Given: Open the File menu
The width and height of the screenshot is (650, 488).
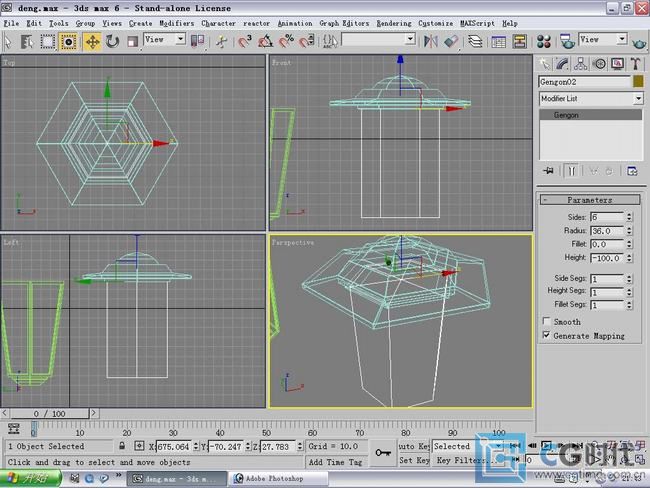Looking at the screenshot, I should coord(11,23).
